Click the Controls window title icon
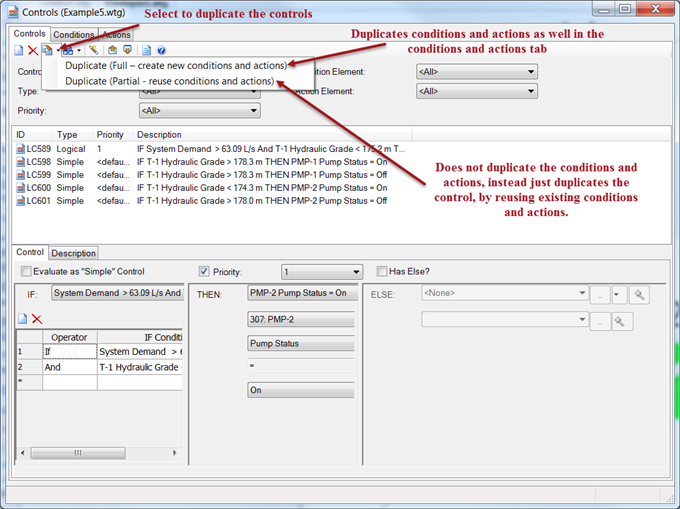Image resolution: width=680 pixels, height=509 pixels. pyautogui.click(x=13, y=12)
